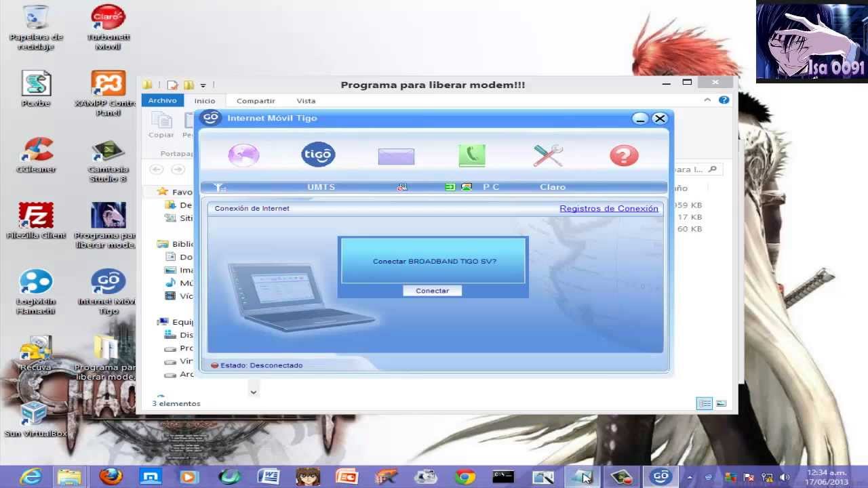
Task: Switch to the Inicio ribbon tab
Action: point(205,100)
